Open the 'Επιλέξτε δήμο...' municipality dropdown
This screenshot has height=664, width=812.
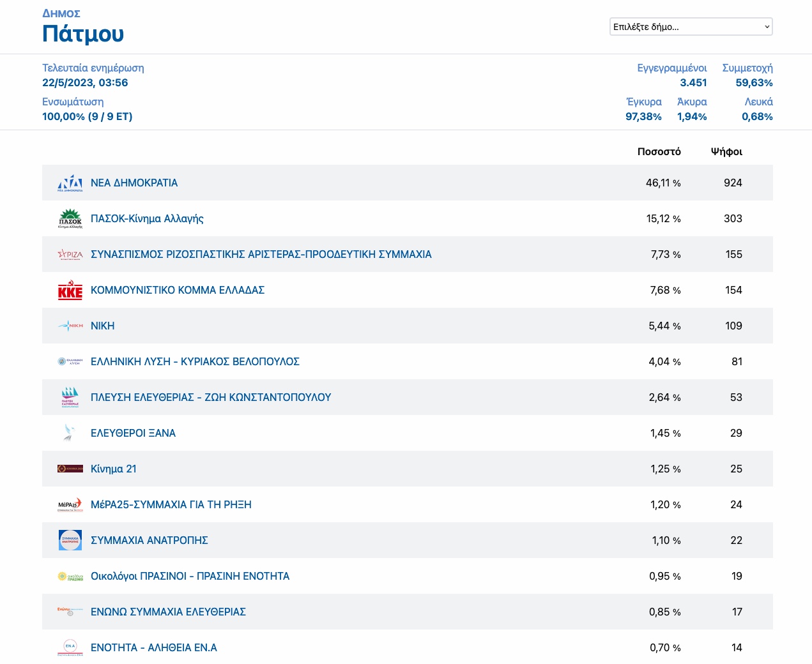pyautogui.click(x=691, y=27)
